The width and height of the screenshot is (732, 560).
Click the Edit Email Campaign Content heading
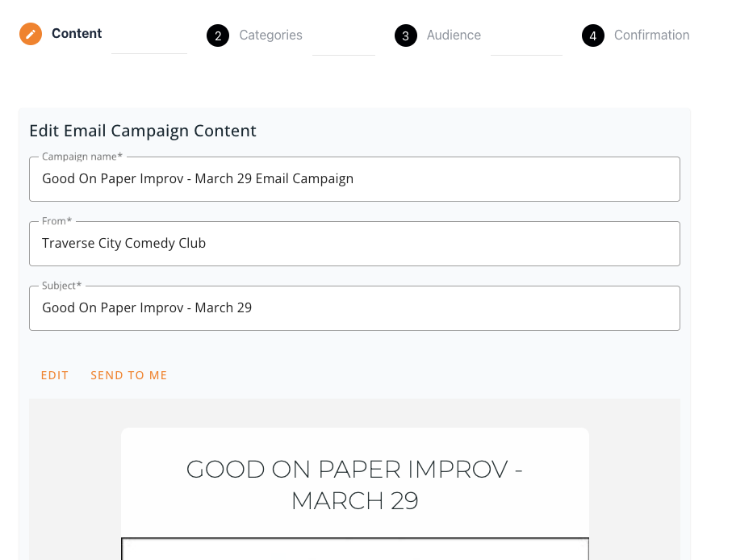[143, 131]
